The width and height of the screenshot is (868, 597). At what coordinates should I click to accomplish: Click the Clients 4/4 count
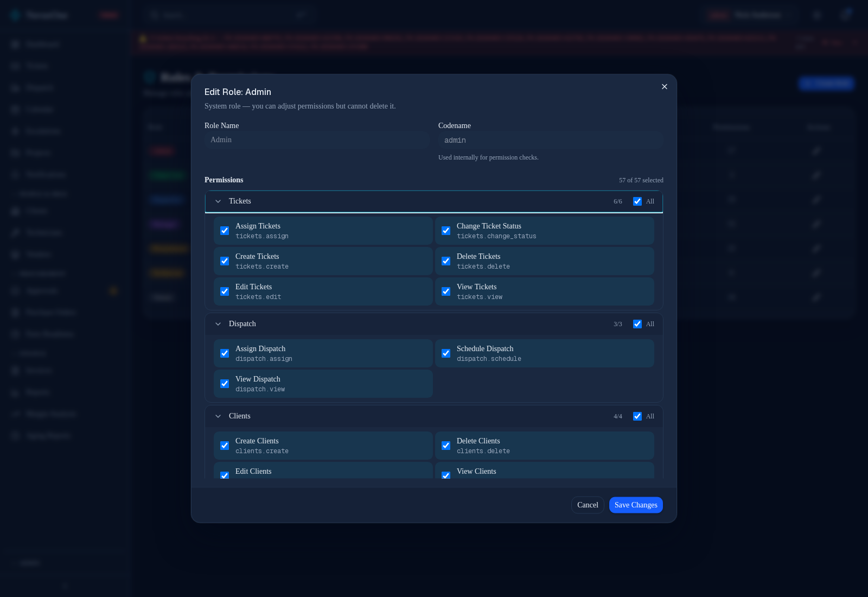[618, 416]
